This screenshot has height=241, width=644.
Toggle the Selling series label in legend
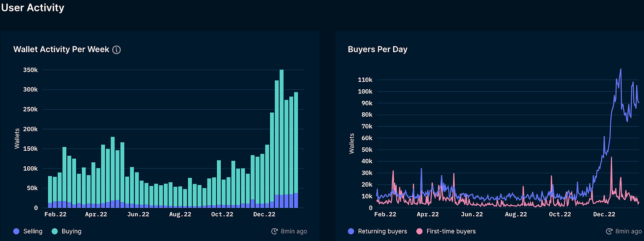32,231
